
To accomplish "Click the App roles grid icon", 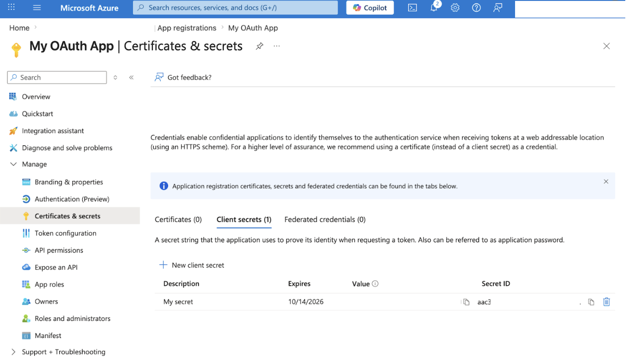I will tap(26, 284).
